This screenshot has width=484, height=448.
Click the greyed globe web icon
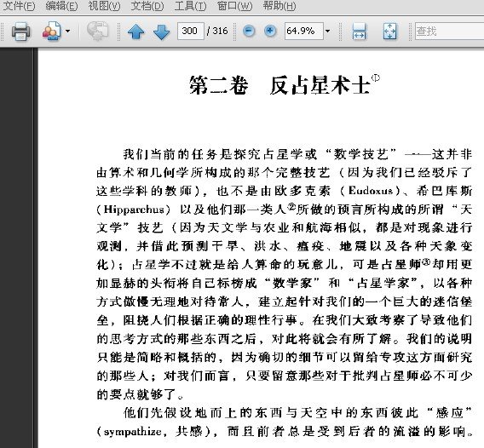click(x=97, y=32)
